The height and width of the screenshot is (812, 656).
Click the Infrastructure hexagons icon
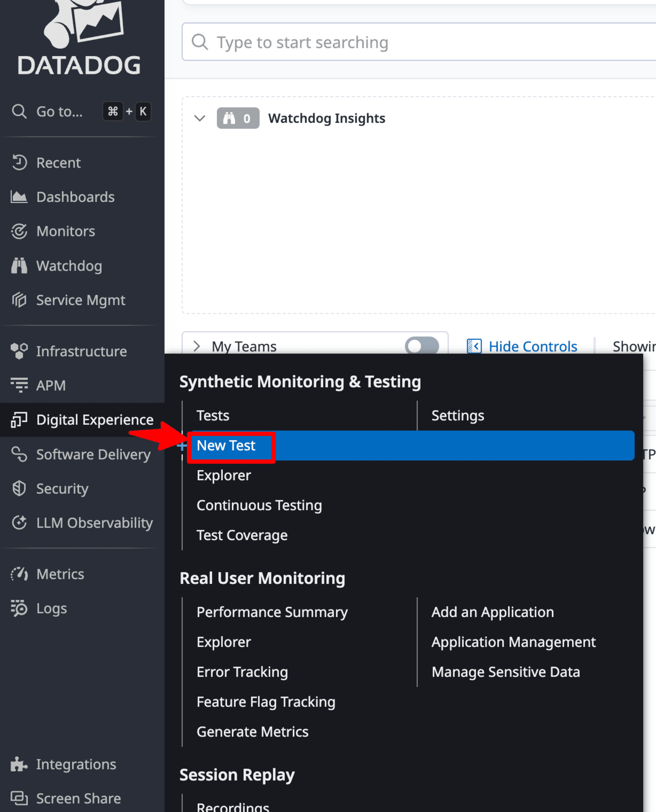(x=19, y=351)
